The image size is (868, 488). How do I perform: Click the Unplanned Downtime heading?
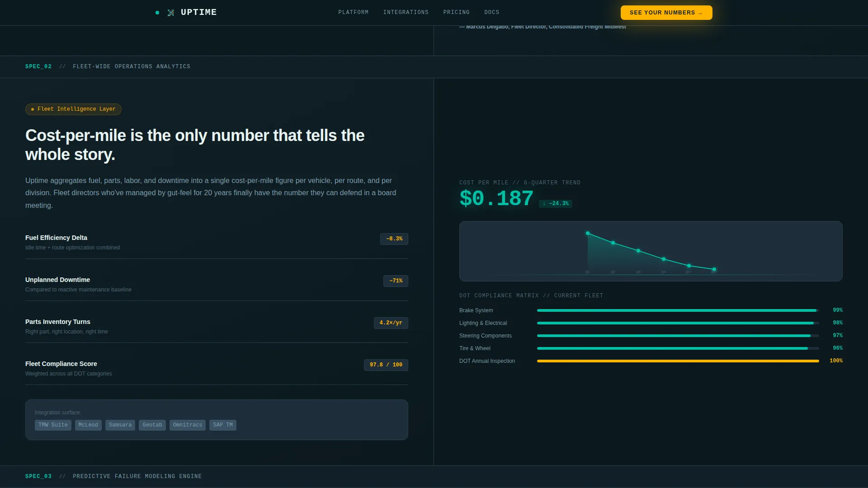coord(58,280)
